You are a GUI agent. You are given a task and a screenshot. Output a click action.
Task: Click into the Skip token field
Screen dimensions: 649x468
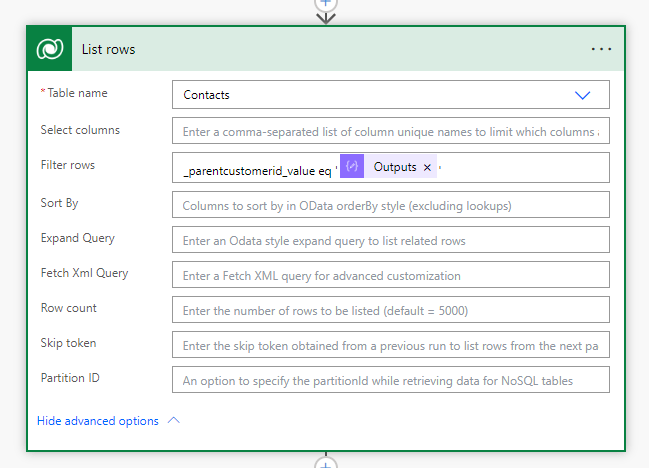(x=390, y=345)
